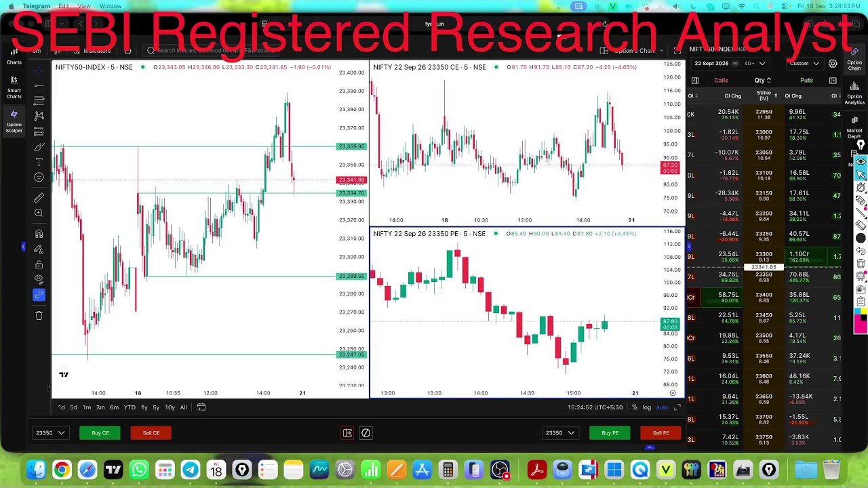
Task: Open the left 23350 CE strike dropdown
Action: click(x=50, y=433)
